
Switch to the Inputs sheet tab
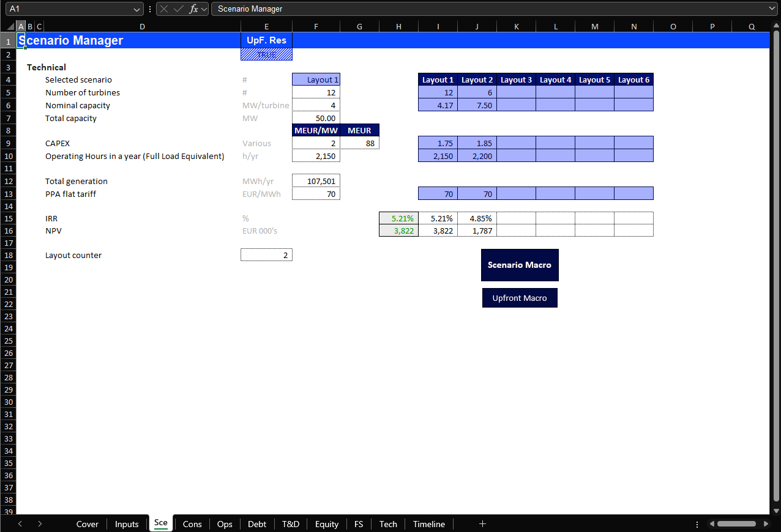pyautogui.click(x=127, y=524)
